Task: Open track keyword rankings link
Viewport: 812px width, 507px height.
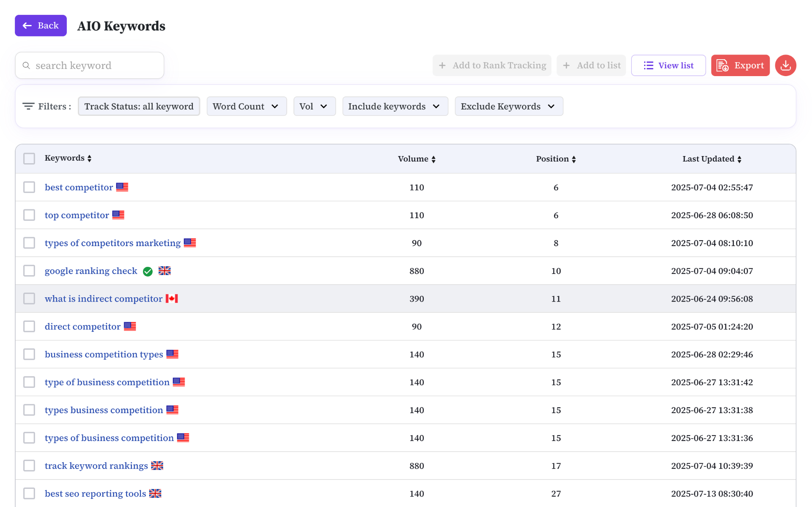Action: coord(96,466)
